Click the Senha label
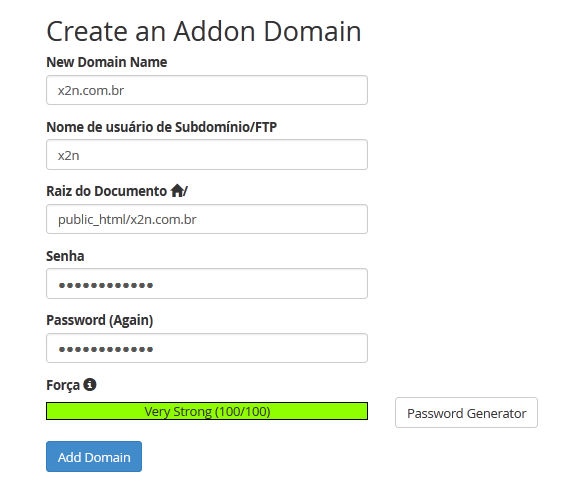Screen dimensions: 581x487 click(65, 256)
